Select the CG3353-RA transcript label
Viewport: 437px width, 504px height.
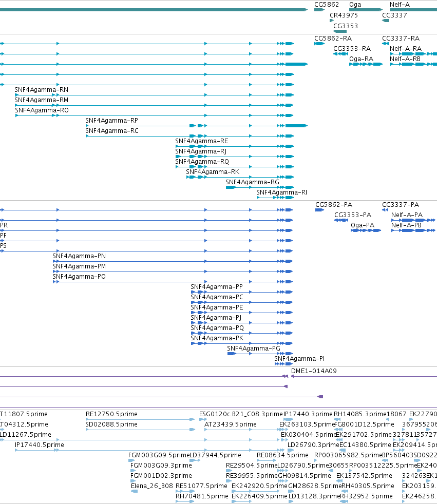tap(352, 49)
